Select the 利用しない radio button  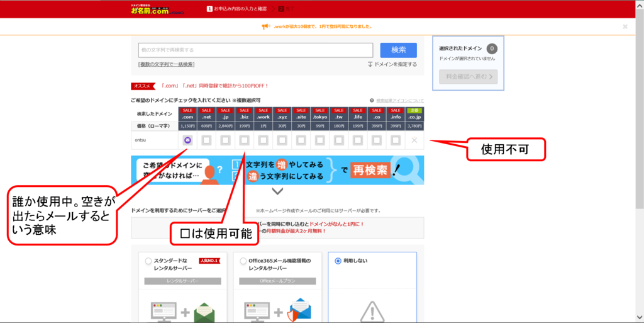338,261
